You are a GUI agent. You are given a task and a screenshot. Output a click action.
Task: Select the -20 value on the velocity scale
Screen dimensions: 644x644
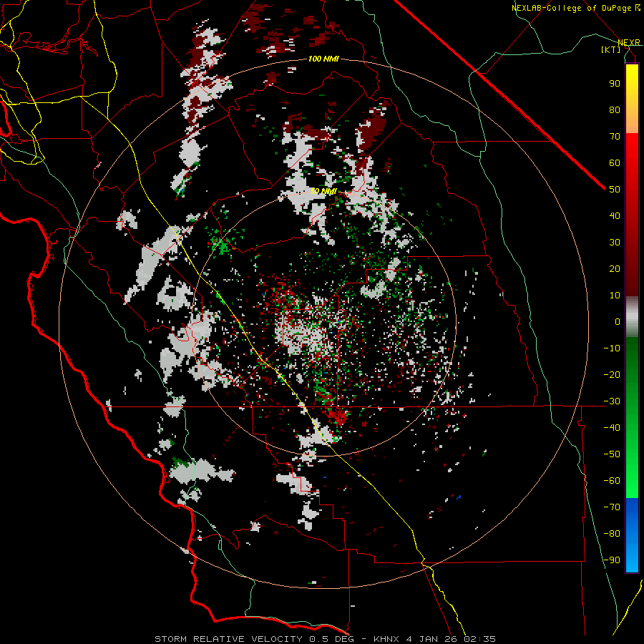612,375
